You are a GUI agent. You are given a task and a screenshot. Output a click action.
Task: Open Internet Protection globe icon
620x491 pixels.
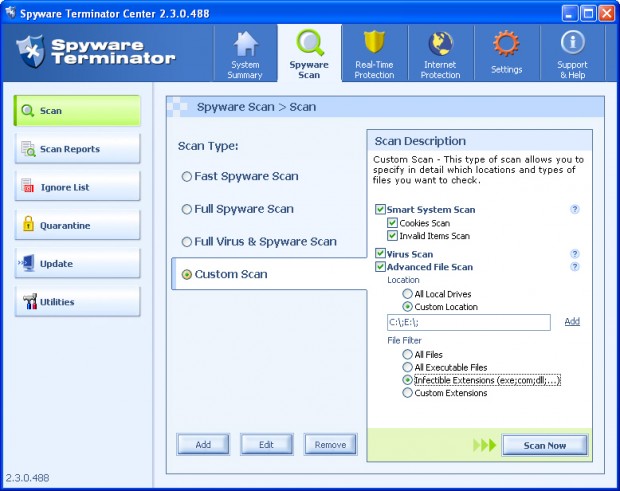coord(440,43)
